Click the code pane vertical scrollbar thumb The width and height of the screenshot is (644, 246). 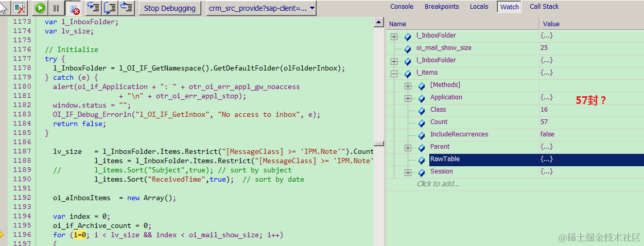click(x=379, y=143)
